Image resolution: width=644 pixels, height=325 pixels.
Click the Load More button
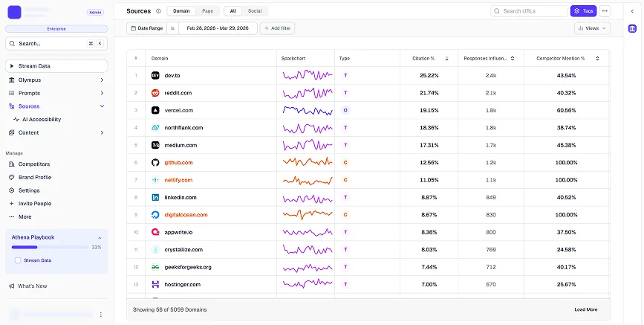585,309
